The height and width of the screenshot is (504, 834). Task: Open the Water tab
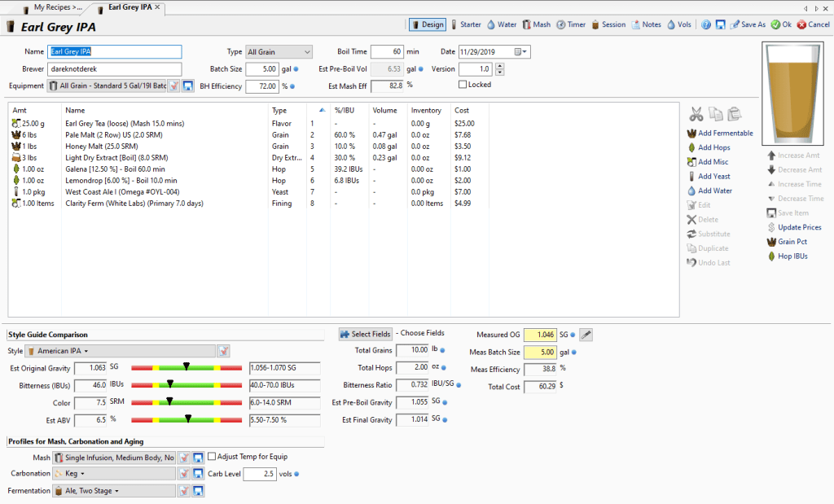tap(501, 24)
